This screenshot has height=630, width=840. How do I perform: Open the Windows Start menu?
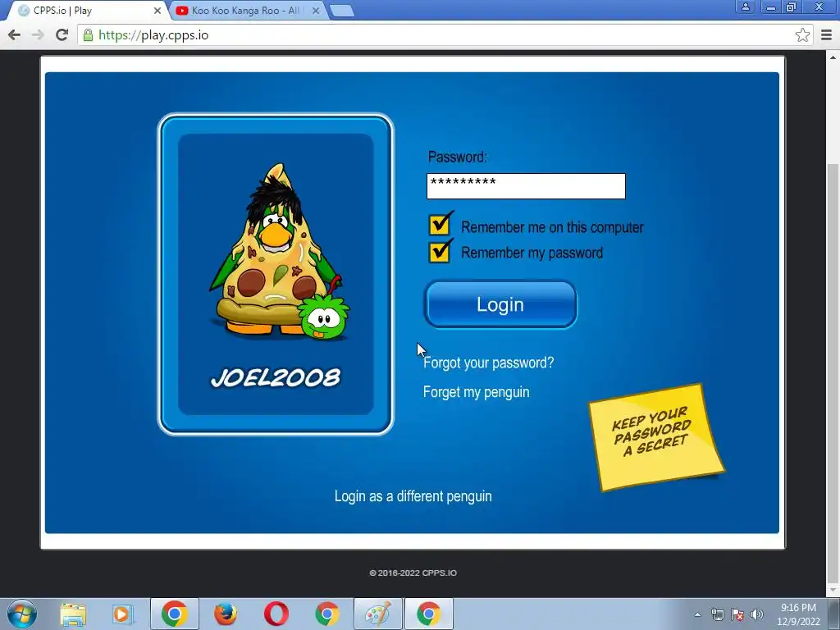tap(21, 614)
